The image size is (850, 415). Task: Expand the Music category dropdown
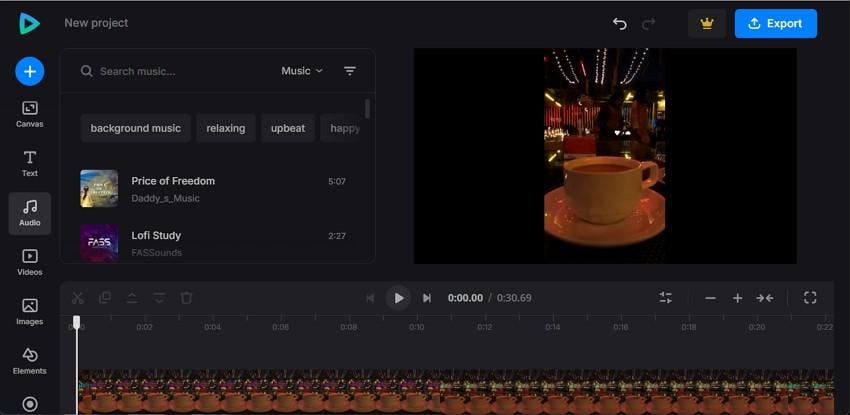(302, 71)
